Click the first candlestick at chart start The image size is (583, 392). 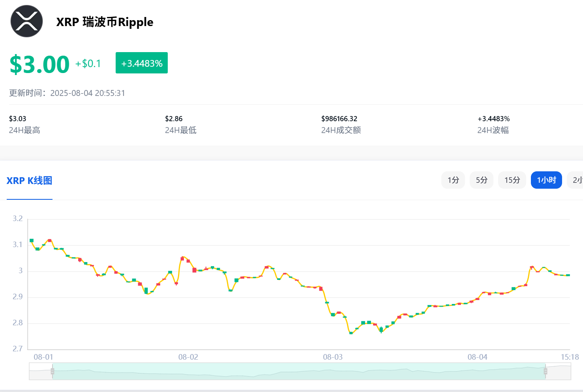(32, 240)
